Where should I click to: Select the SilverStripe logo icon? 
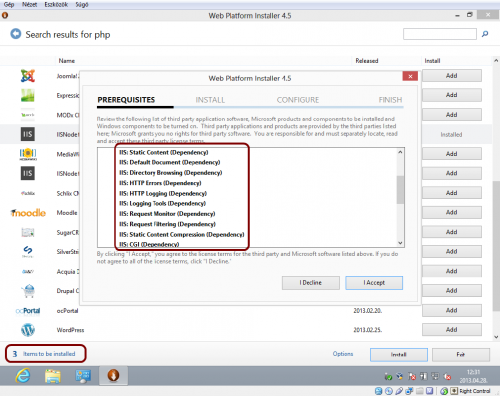coord(28,251)
